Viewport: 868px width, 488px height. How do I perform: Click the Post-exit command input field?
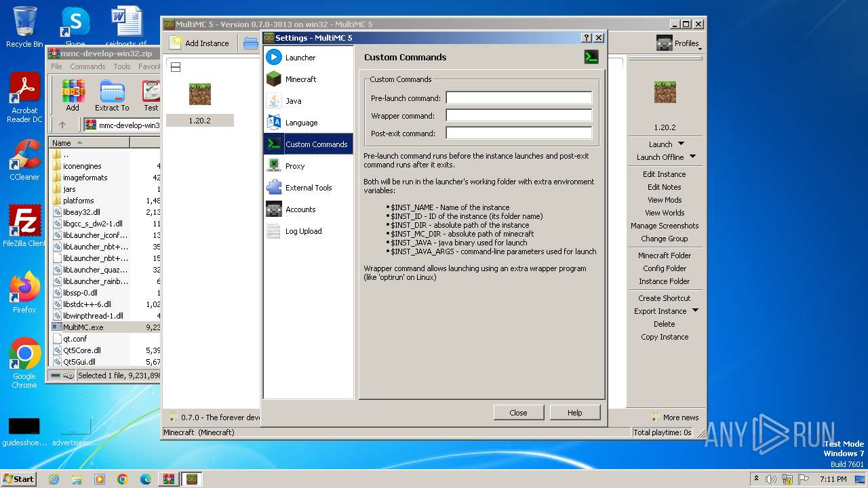(x=519, y=133)
